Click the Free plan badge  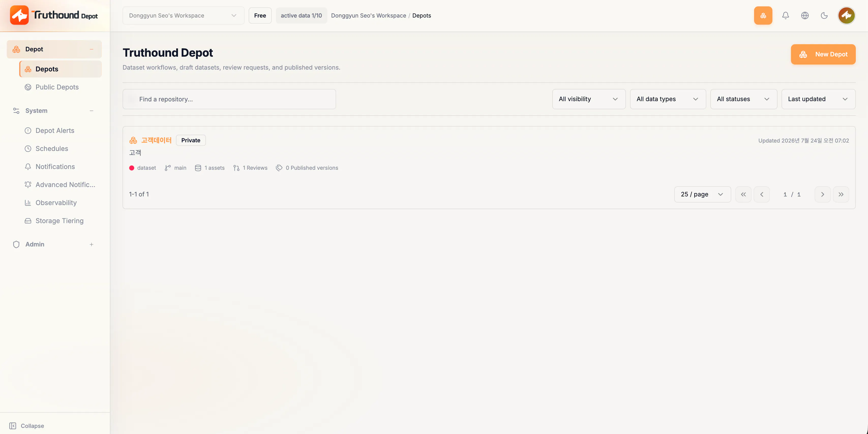(x=260, y=15)
